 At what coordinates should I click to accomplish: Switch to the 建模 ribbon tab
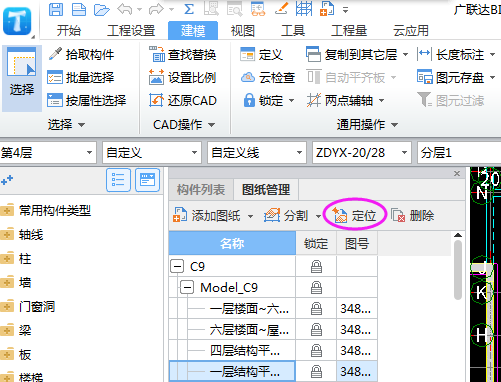tap(193, 31)
